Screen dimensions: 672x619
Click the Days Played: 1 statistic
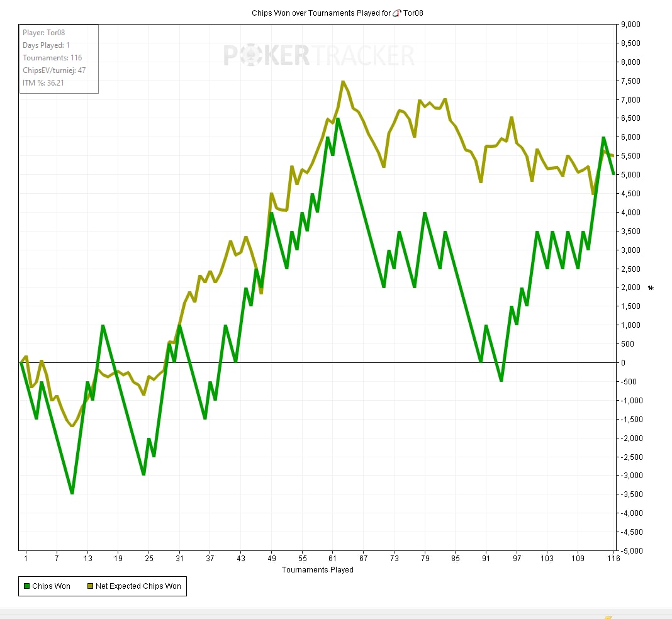[x=46, y=45]
